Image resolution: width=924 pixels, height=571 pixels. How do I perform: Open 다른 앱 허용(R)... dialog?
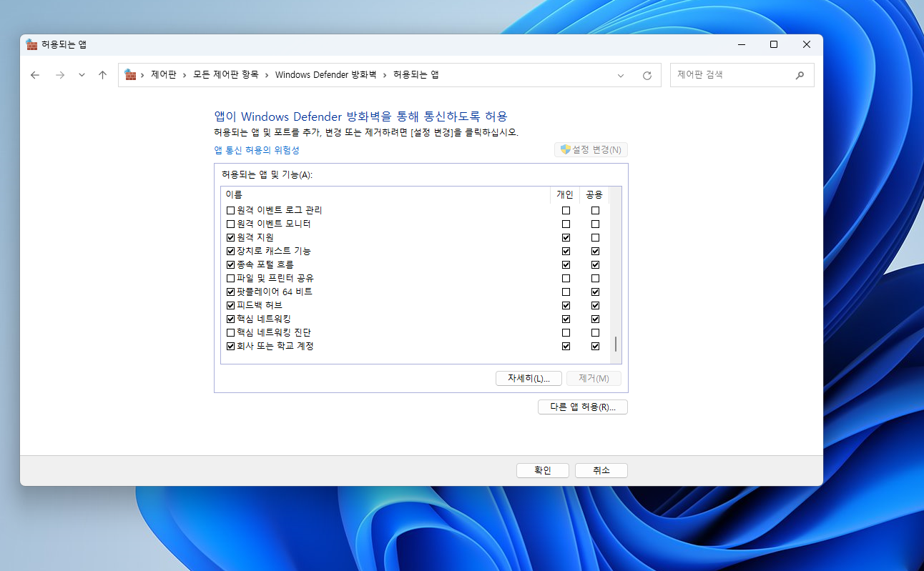[583, 407]
